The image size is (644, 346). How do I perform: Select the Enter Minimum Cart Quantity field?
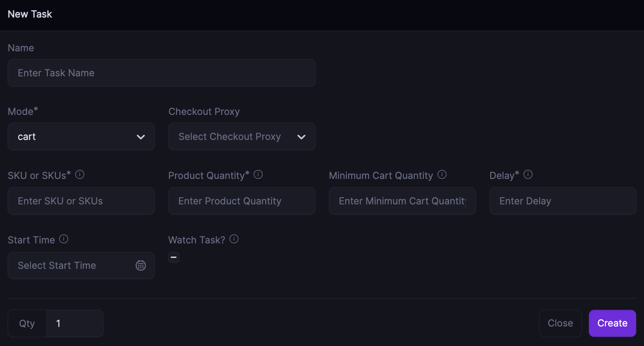click(402, 201)
